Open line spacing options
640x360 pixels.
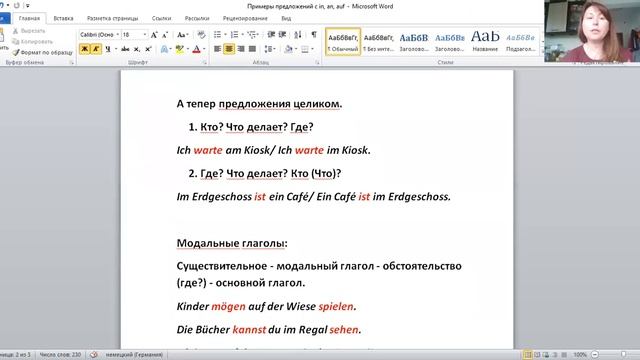[269, 49]
